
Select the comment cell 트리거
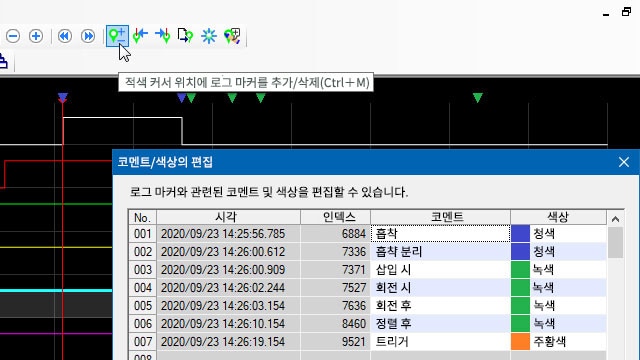click(440, 341)
